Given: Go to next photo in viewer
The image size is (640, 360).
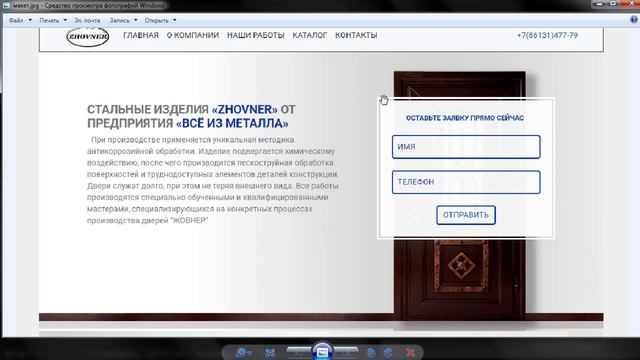Looking at the screenshot, I should pos(346,352).
